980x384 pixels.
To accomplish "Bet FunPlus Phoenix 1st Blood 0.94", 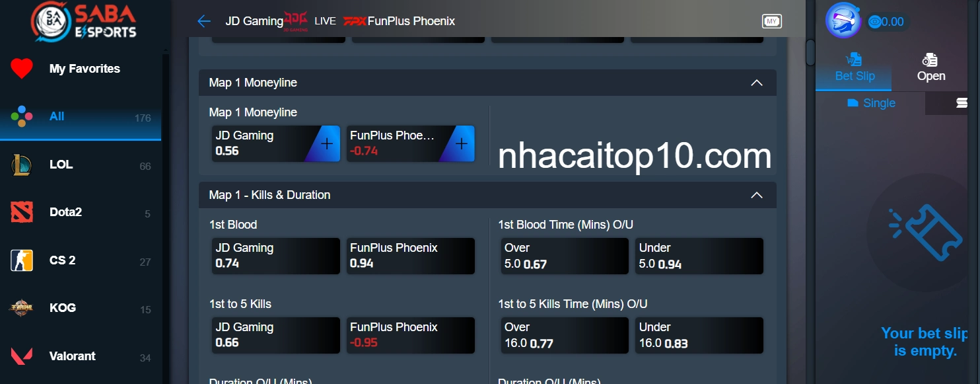I will tap(411, 256).
